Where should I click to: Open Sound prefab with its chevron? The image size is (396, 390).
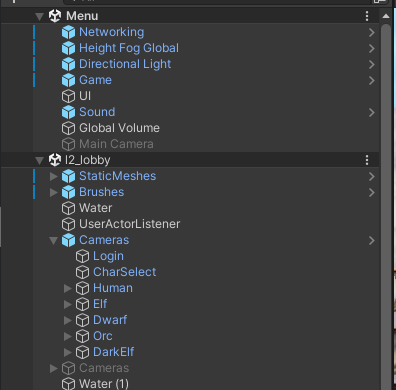tap(372, 112)
